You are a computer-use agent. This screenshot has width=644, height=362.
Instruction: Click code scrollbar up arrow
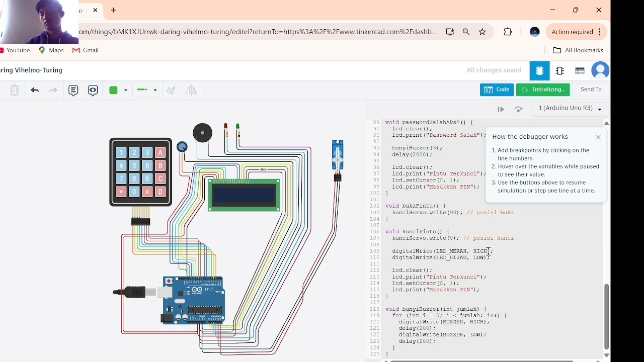[x=606, y=123]
